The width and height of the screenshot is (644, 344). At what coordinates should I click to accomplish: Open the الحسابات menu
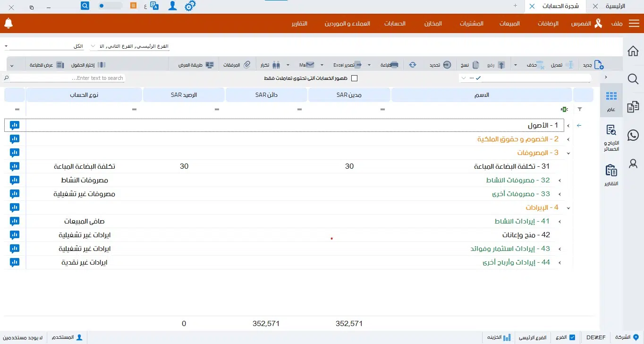(x=395, y=24)
